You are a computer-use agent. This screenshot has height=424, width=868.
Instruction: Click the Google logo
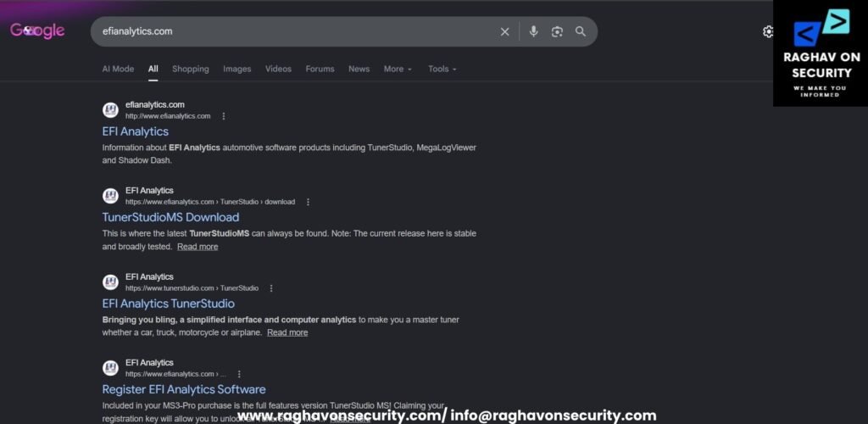pos(37,31)
